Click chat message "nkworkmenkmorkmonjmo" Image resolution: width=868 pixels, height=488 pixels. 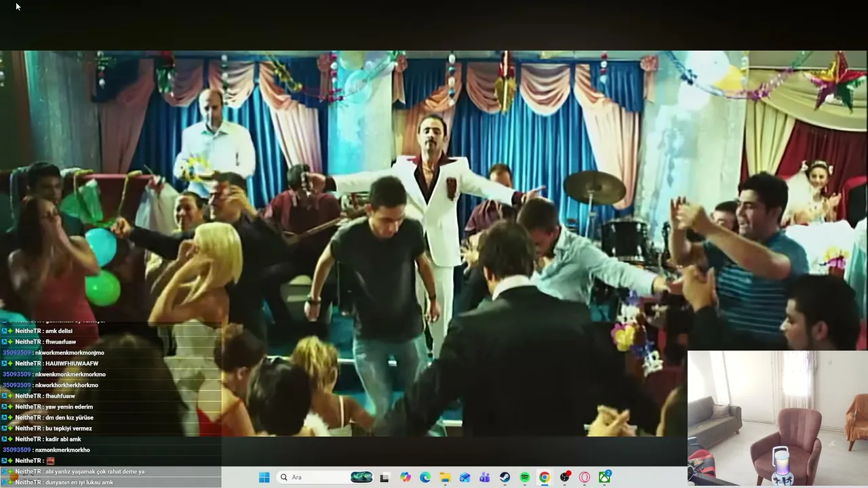coord(69,352)
